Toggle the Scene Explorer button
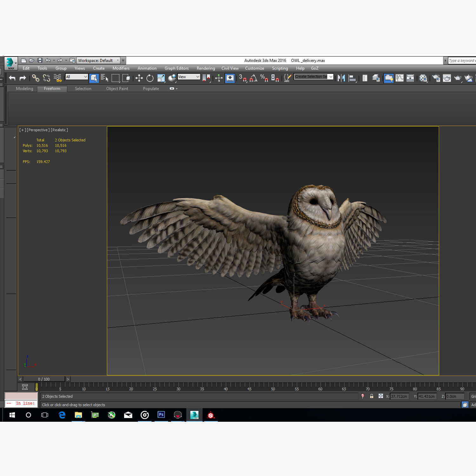Viewport: 476px width, 476px height. point(365,78)
